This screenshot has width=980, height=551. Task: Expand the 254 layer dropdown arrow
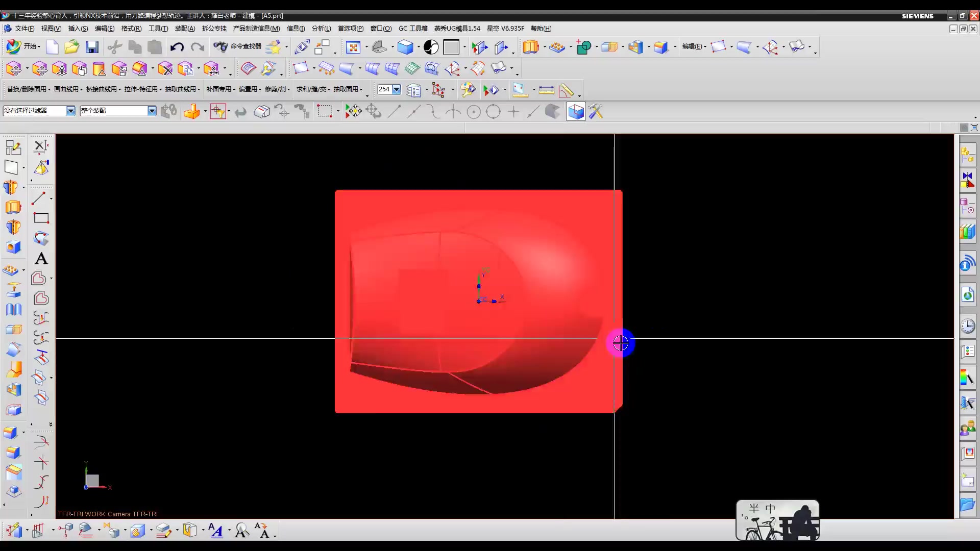coord(397,89)
